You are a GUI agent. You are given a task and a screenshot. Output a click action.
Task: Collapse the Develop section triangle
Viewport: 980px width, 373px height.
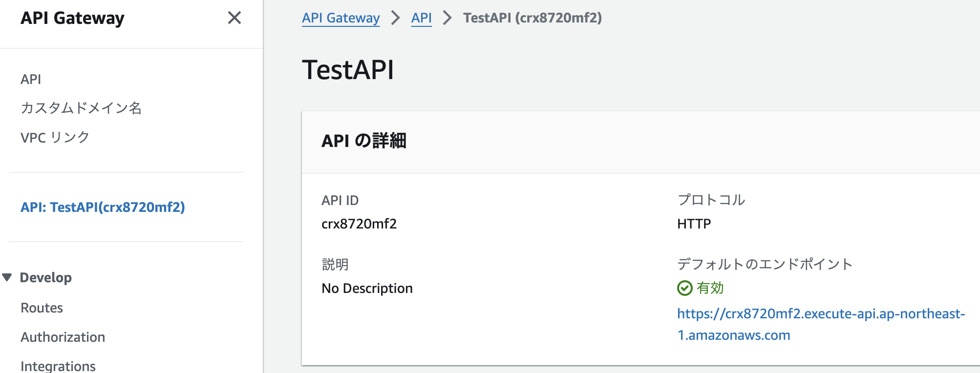[x=7, y=277]
